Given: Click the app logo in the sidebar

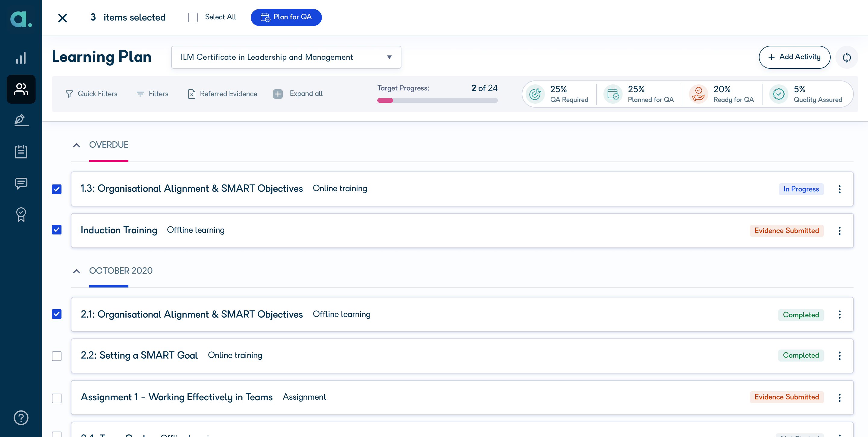Looking at the screenshot, I should pyautogui.click(x=21, y=19).
